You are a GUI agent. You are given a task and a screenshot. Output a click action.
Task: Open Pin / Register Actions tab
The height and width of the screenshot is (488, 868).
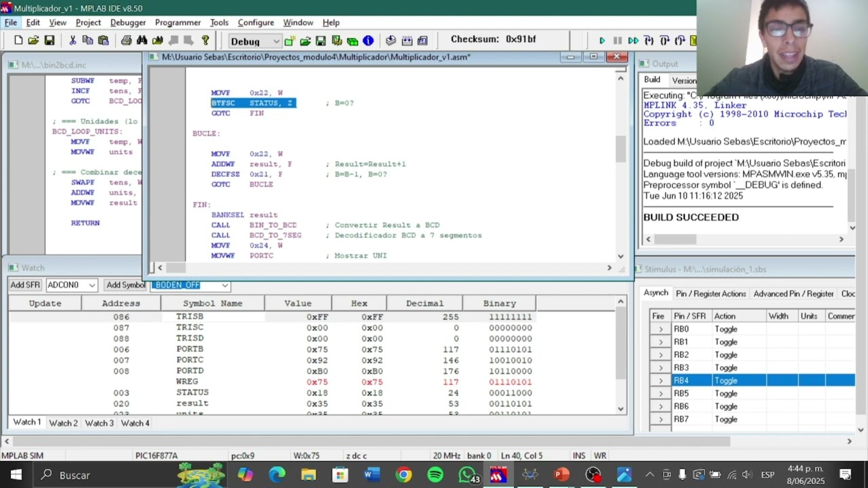711,293
